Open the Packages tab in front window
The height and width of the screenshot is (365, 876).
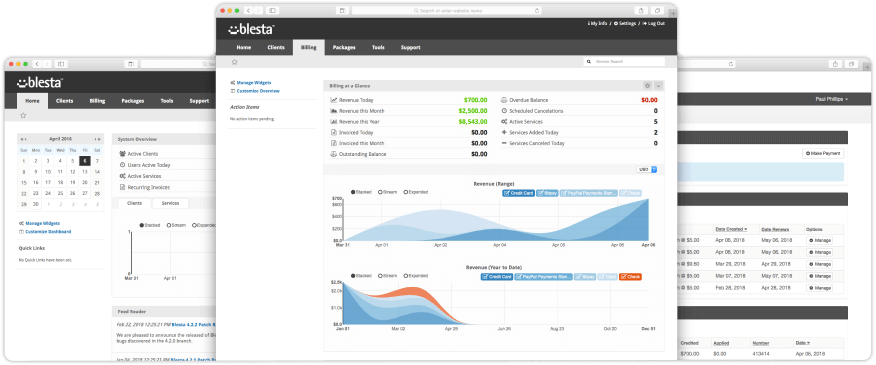pos(344,48)
